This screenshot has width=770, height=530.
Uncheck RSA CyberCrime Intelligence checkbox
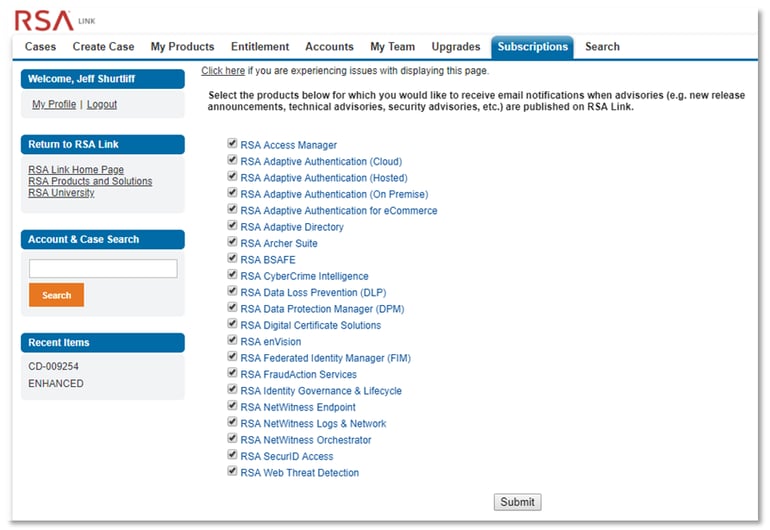pos(232,274)
